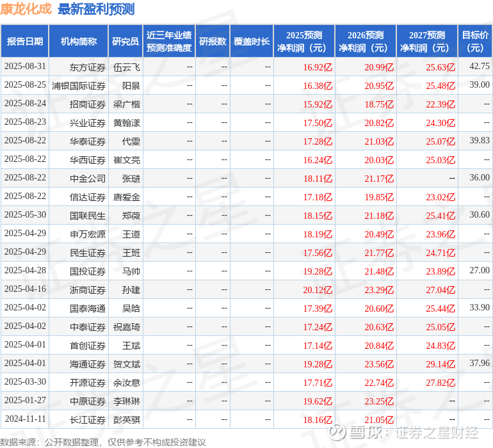Screen dimensions: 493x448
Task: Click the 27.04亿 forecast value
Action: 440,290
